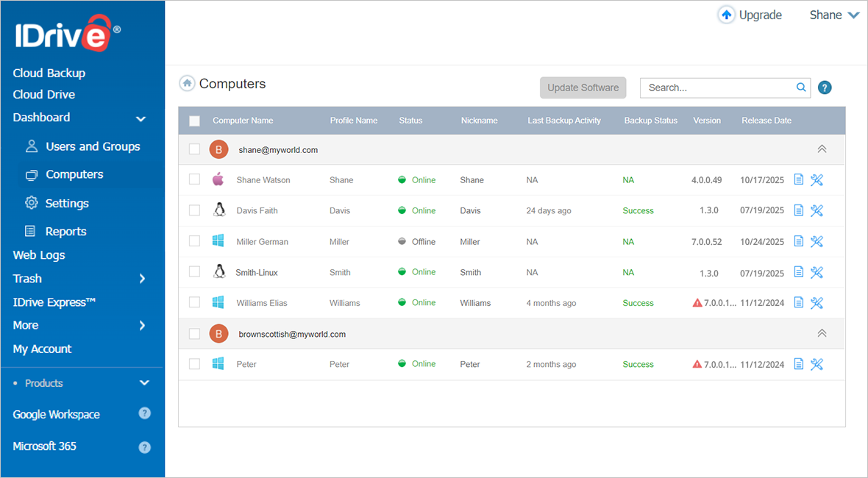Check the box for Miller German computer
The width and height of the screenshot is (868, 478).
(194, 241)
